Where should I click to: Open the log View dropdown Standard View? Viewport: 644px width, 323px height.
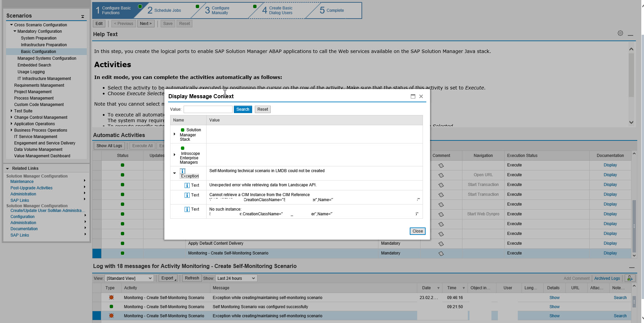(129, 278)
